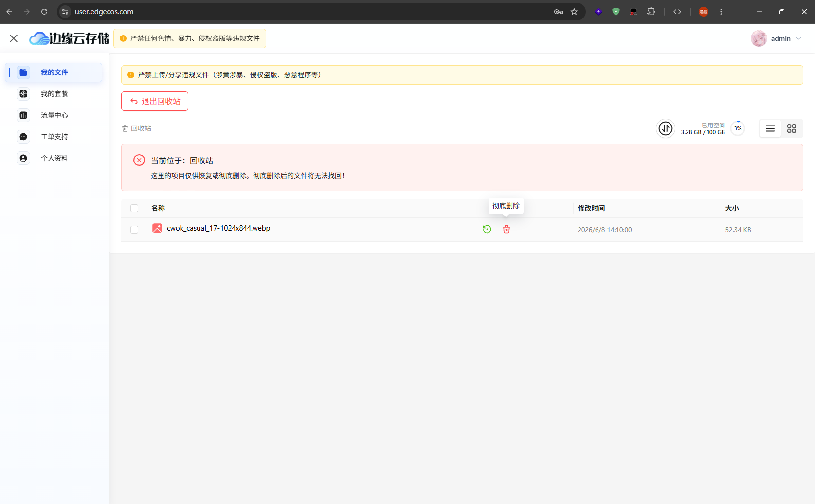This screenshot has height=504, width=815.
Task: Click the green restore file icon
Action: [x=487, y=229]
